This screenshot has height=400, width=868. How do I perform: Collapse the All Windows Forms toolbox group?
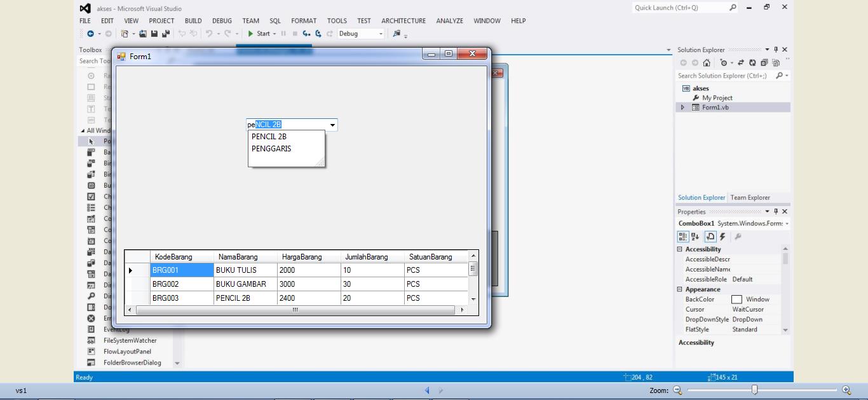coord(83,131)
